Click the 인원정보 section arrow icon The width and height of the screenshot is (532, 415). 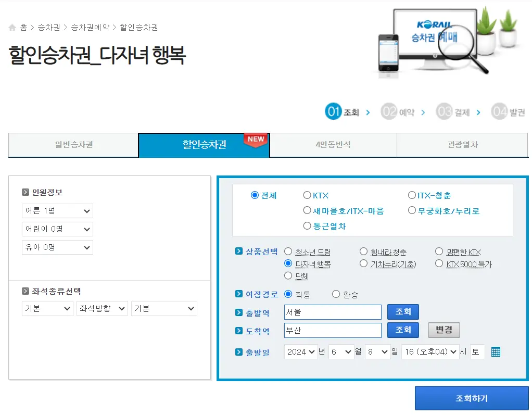pyautogui.click(x=26, y=193)
